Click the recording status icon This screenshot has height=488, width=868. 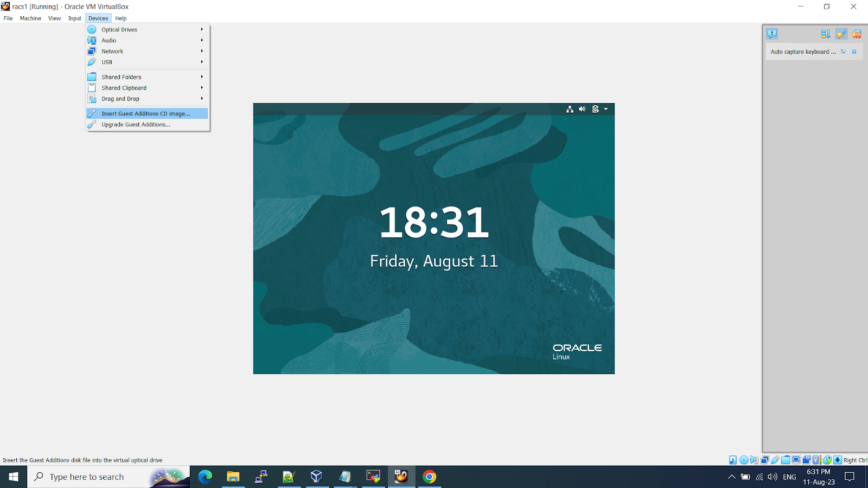coord(806,460)
